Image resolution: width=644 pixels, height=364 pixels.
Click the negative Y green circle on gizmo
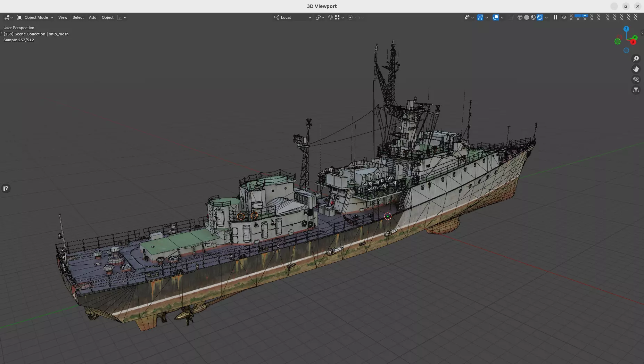pyautogui.click(x=618, y=41)
